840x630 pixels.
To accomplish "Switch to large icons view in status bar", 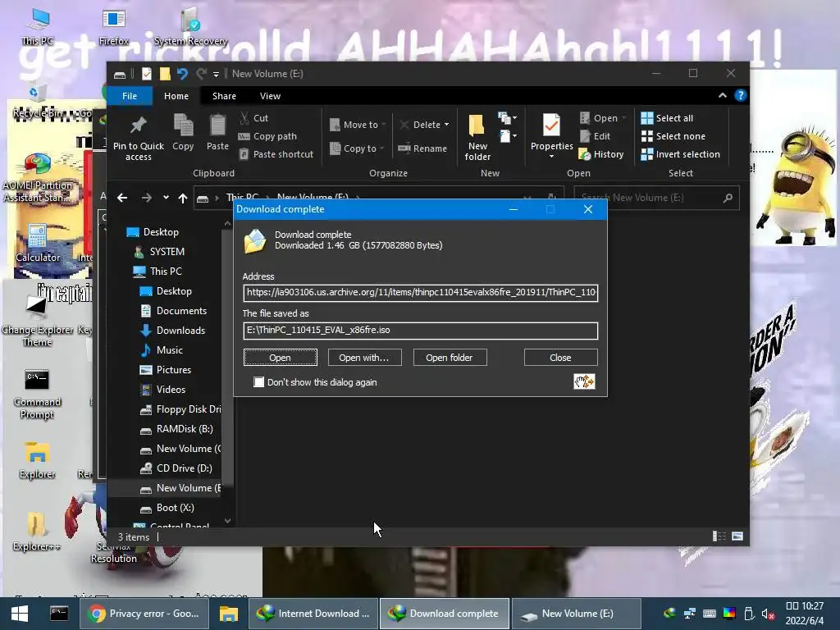I will coord(737,536).
